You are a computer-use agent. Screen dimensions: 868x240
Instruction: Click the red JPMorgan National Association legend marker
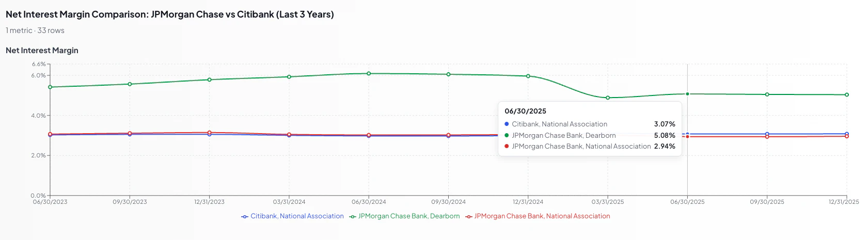tap(469, 217)
